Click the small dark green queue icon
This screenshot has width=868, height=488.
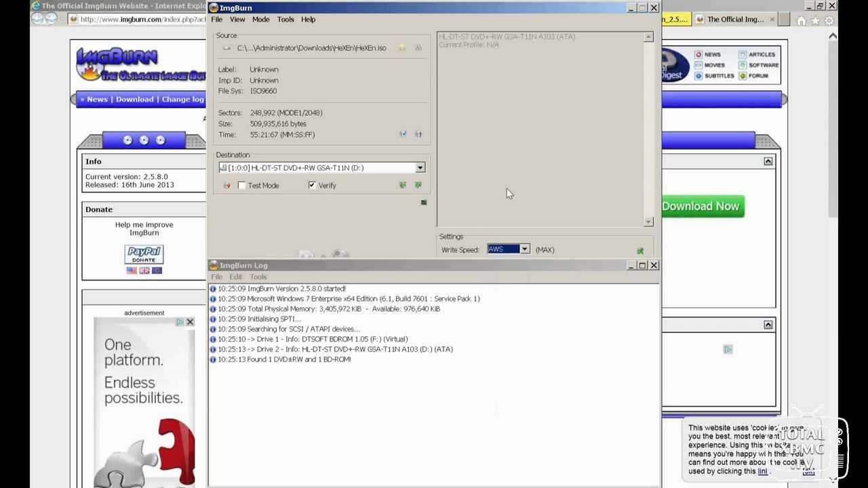click(x=424, y=202)
